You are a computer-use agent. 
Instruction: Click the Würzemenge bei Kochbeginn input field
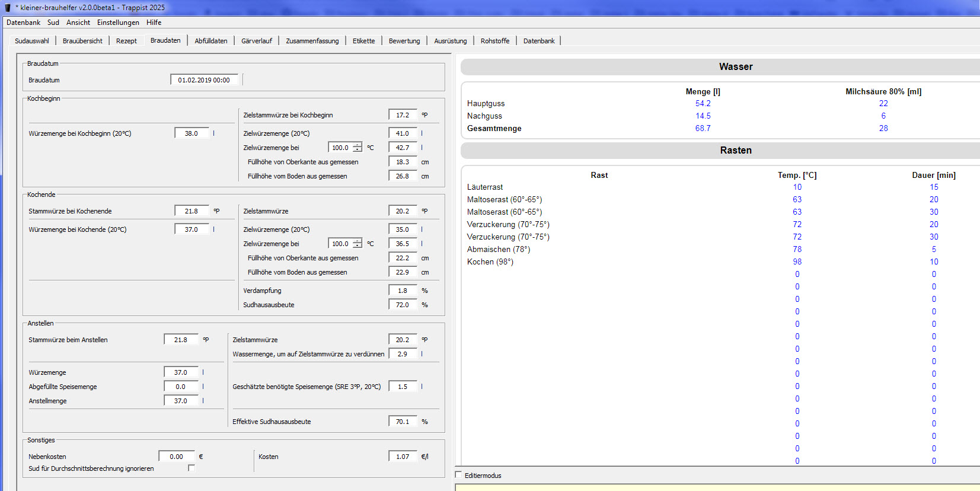click(x=191, y=133)
